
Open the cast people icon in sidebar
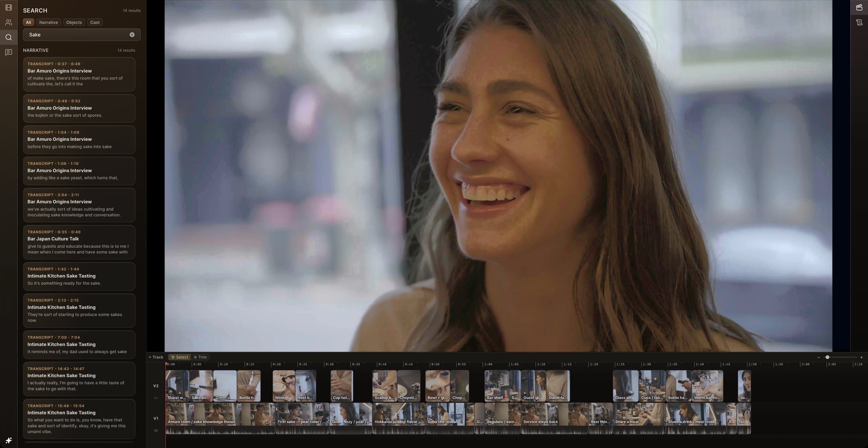click(x=9, y=22)
